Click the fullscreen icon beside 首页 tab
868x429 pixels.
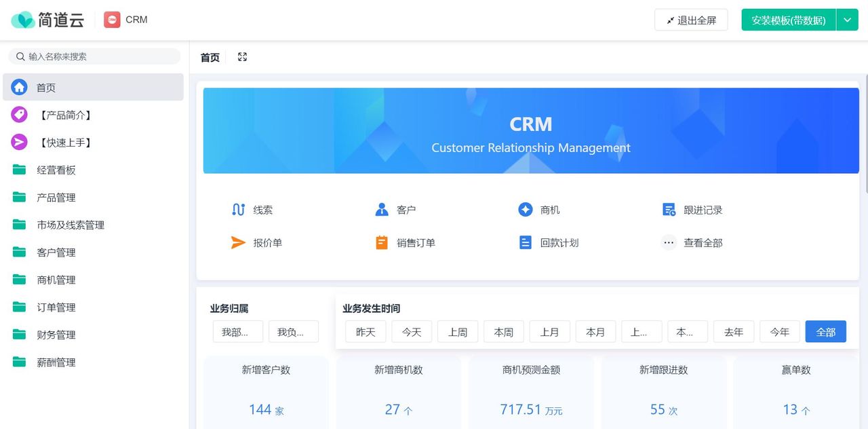coord(242,57)
